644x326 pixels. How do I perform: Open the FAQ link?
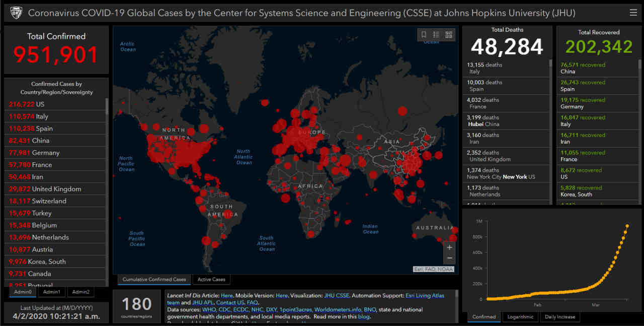pos(252,303)
